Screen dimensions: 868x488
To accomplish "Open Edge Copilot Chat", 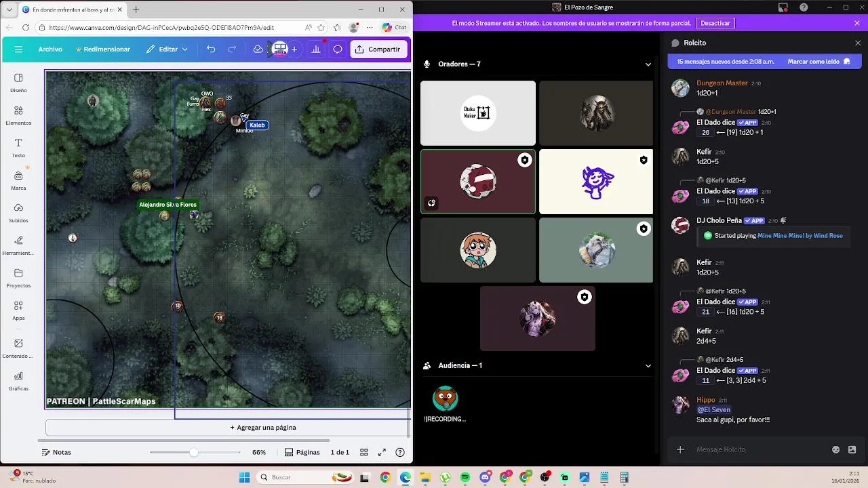I will click(x=394, y=28).
